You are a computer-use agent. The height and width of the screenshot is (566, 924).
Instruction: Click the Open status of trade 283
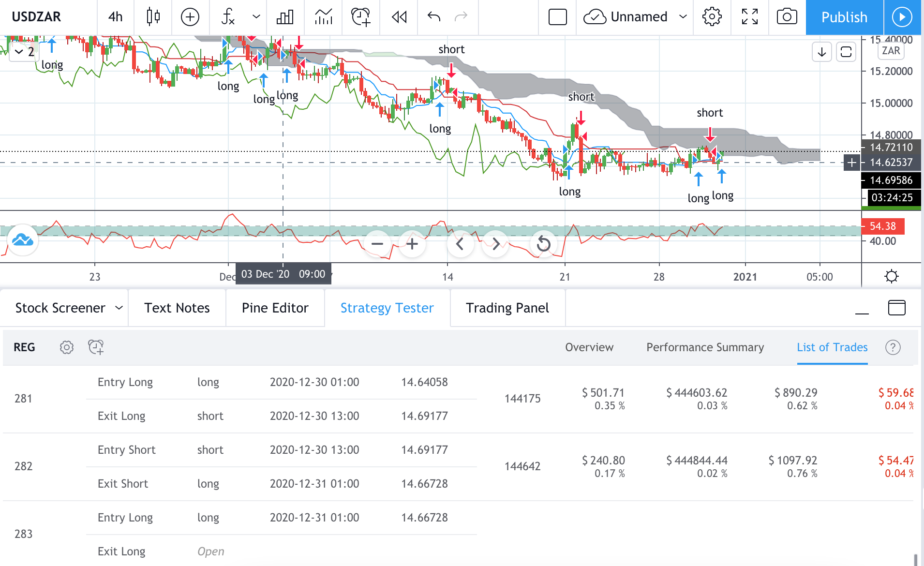pos(211,551)
